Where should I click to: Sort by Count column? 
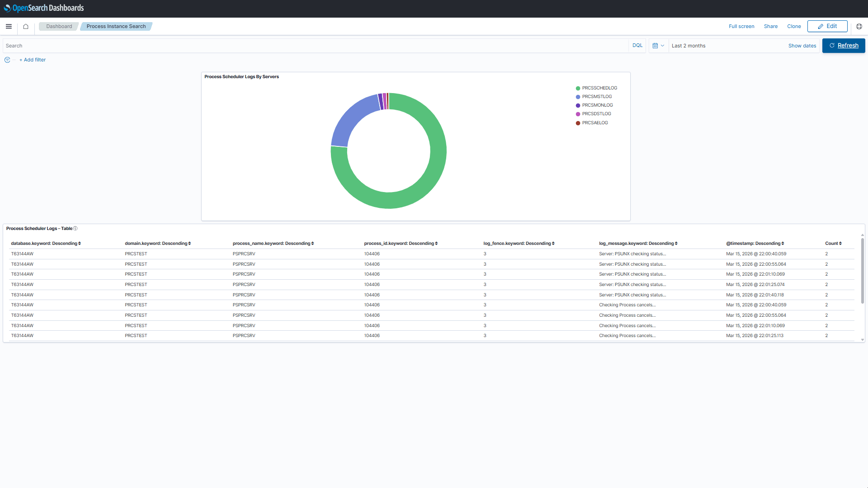tap(833, 244)
